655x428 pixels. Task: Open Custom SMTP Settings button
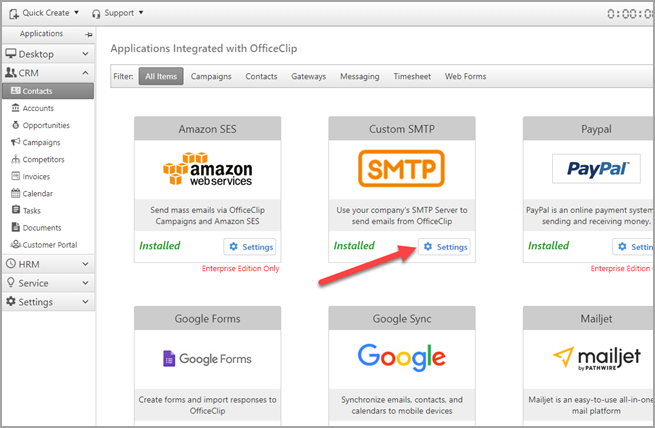point(444,247)
